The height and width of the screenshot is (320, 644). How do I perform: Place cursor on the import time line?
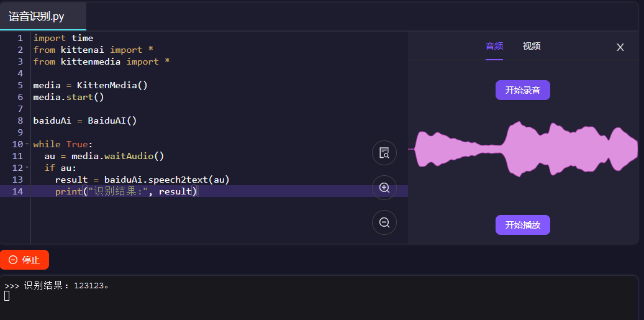click(x=63, y=38)
